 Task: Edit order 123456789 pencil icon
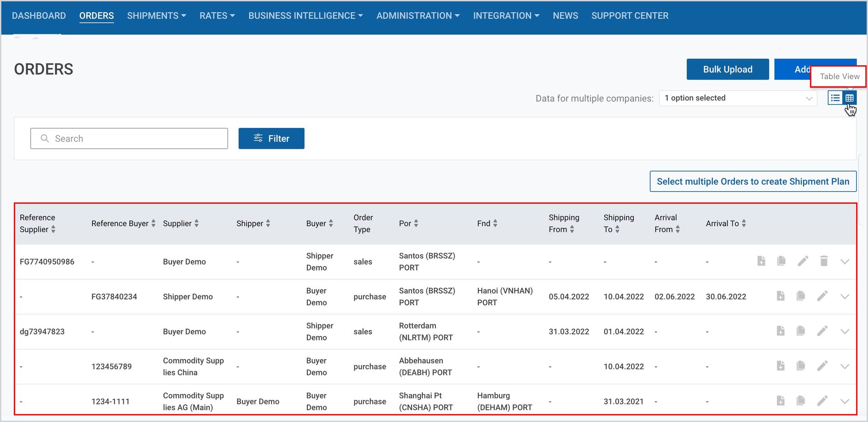(x=822, y=365)
